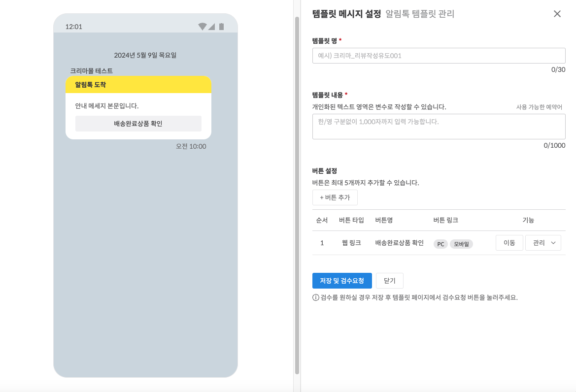Close the template settings panel via X icon
576x392 pixels.
click(557, 14)
